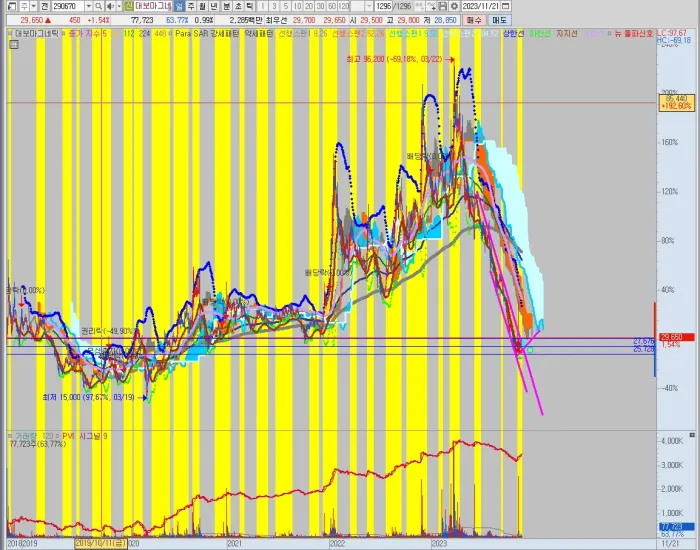
Task: Select the 10 interval button
Action: tap(297, 6)
